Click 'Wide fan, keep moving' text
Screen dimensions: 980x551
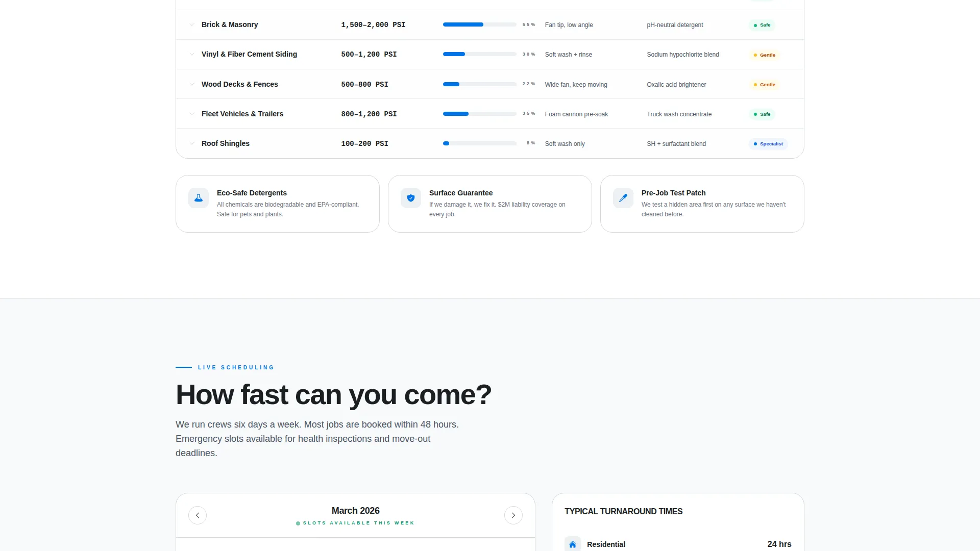pos(576,85)
